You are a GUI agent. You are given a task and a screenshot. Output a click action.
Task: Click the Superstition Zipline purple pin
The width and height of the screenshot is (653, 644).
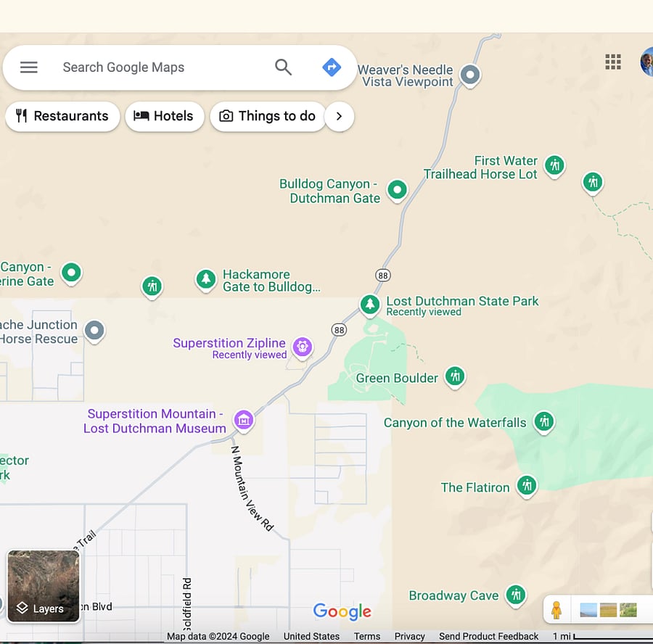pos(303,347)
